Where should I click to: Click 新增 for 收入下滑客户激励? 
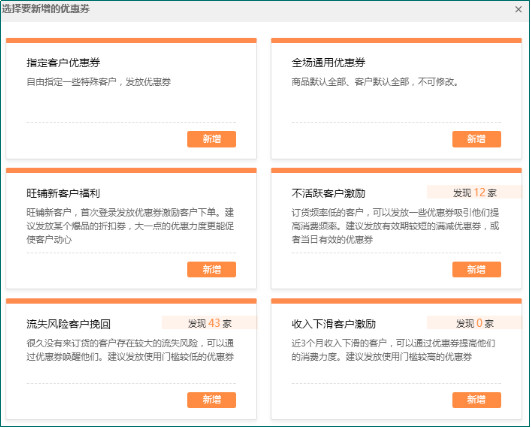pyautogui.click(x=476, y=400)
